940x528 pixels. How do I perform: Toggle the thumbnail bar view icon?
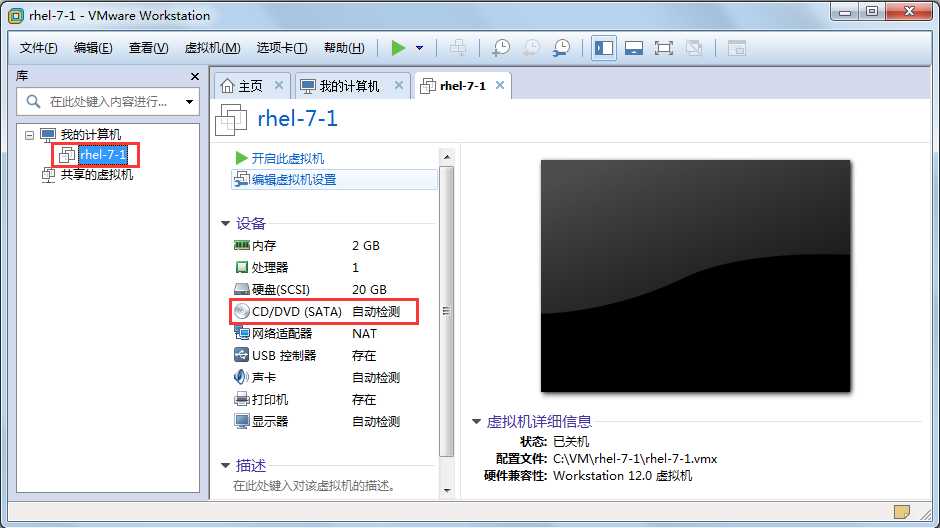tap(634, 47)
